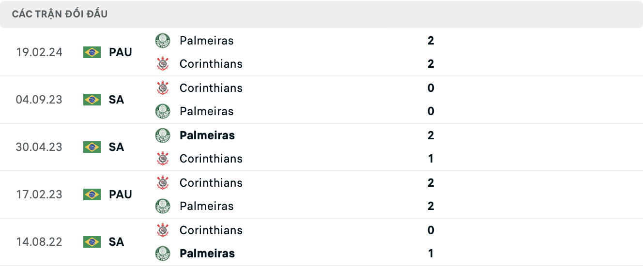Click the Corinthians crest in the 17.02.23 match

pyautogui.click(x=163, y=183)
